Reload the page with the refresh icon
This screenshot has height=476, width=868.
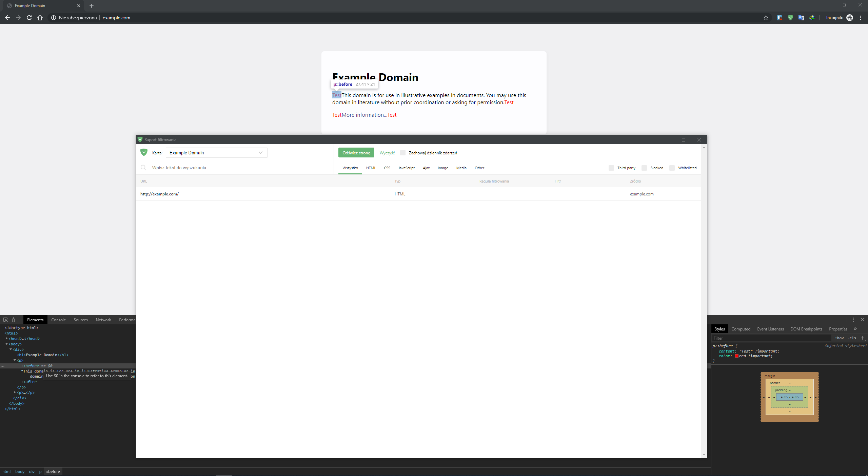coord(29,18)
